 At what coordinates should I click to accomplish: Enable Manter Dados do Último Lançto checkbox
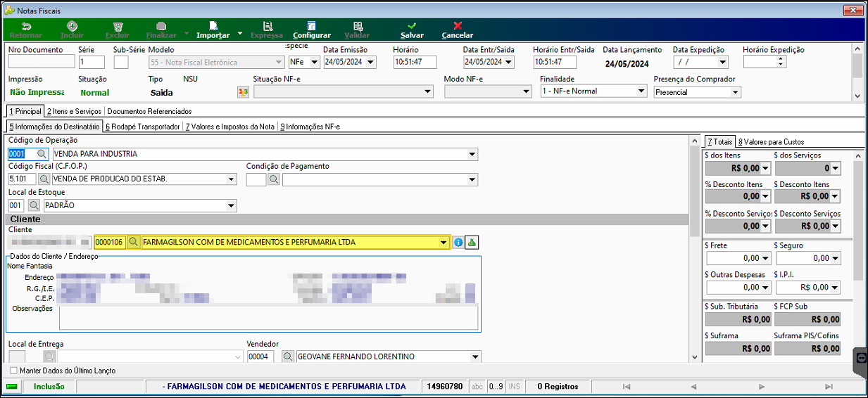tap(14, 371)
